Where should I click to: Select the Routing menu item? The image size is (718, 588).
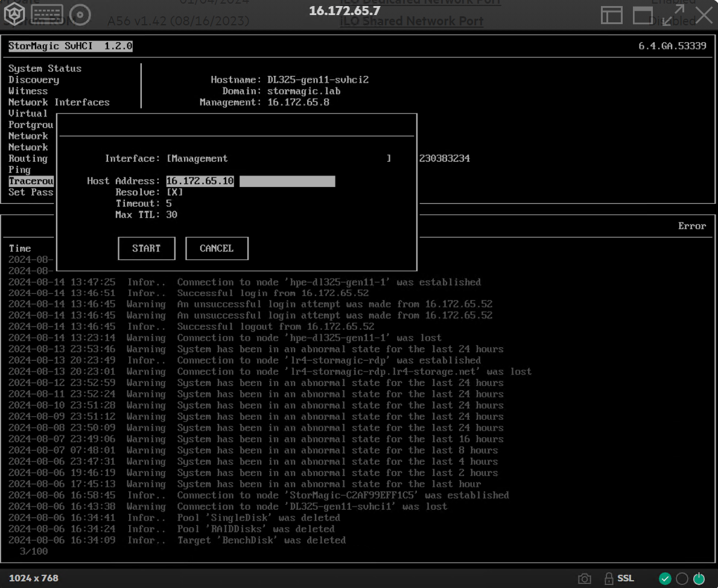point(28,159)
